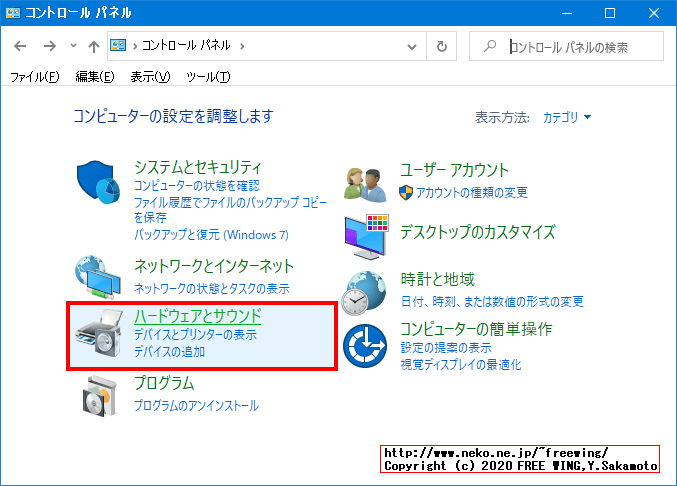Click the User Accounts people icon
Viewport: 677px width, 486px height.
pyautogui.click(x=366, y=185)
